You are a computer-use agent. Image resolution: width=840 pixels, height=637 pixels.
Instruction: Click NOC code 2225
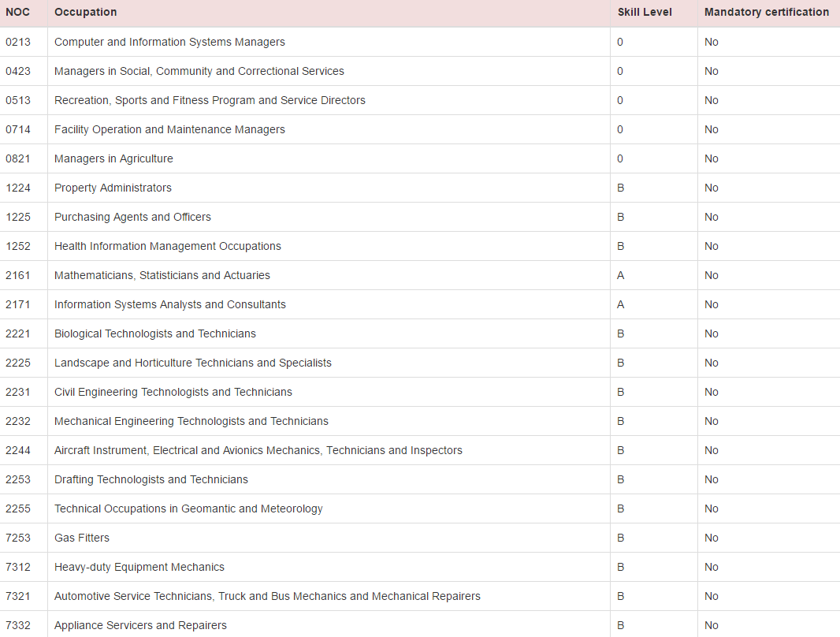[18, 363]
